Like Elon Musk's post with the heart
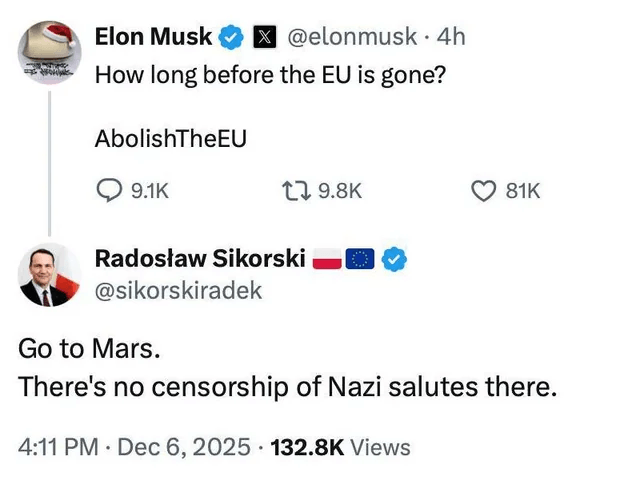 (x=484, y=190)
